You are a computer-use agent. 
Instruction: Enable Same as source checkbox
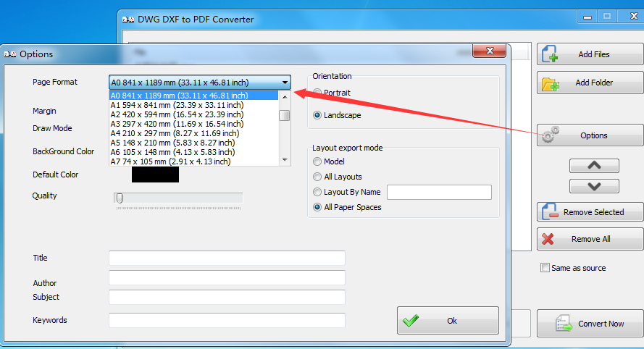(545, 268)
